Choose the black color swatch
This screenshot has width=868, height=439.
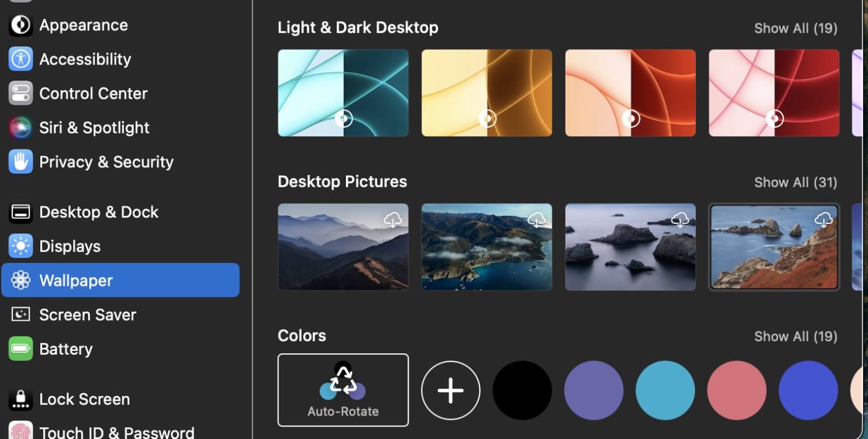pos(522,391)
